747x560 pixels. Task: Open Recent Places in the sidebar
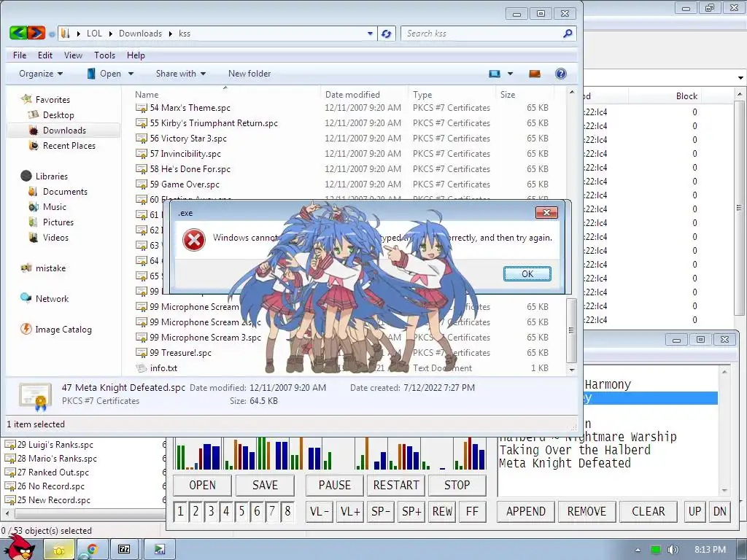(69, 146)
